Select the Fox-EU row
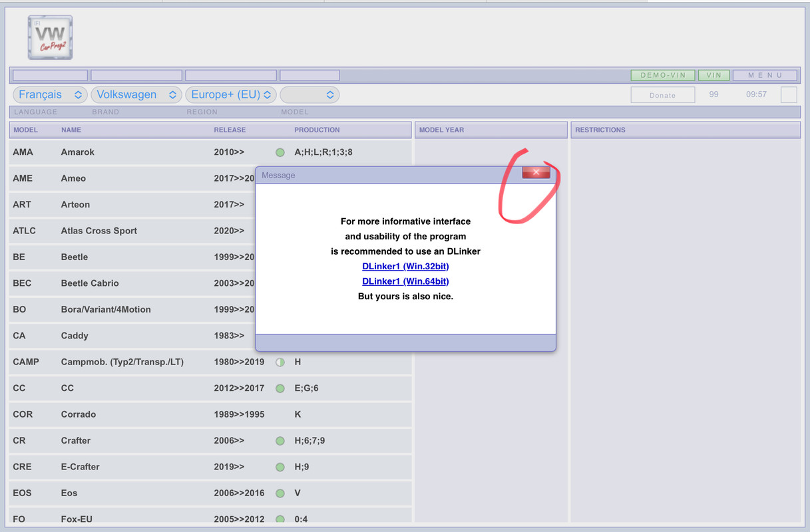810x532 pixels. tap(210, 515)
